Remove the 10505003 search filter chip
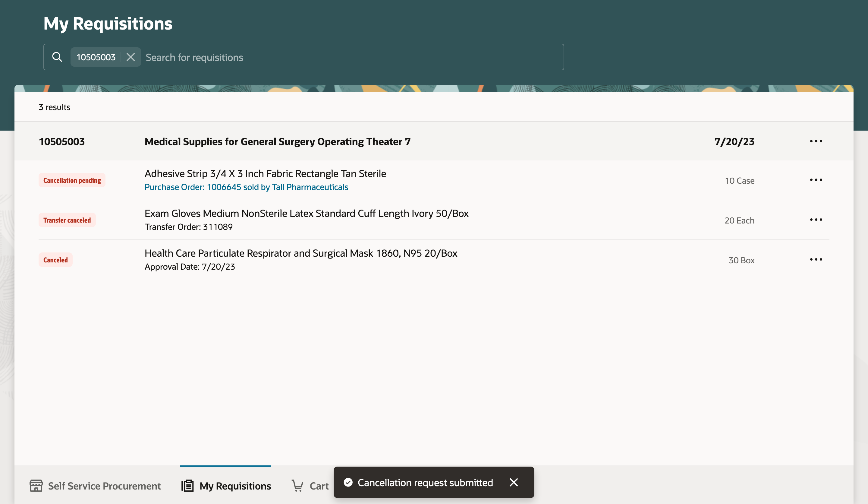Screen dimensions: 868x504 point(131,57)
